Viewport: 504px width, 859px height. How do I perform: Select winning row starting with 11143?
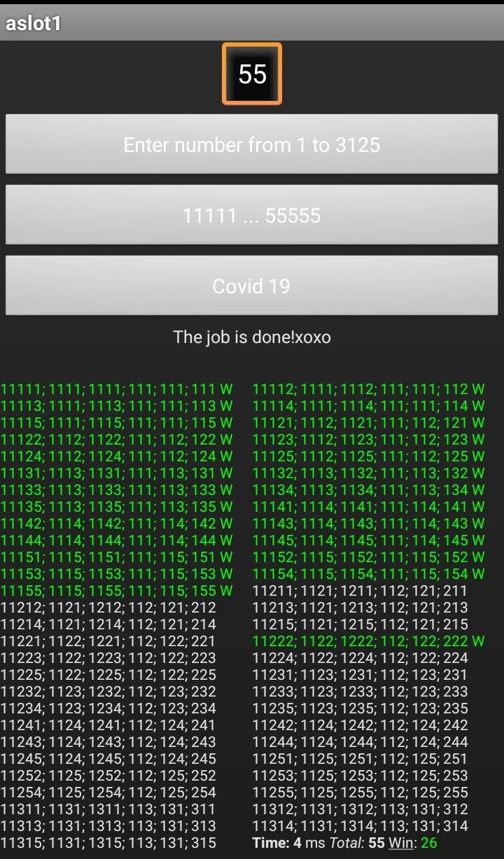(368, 523)
